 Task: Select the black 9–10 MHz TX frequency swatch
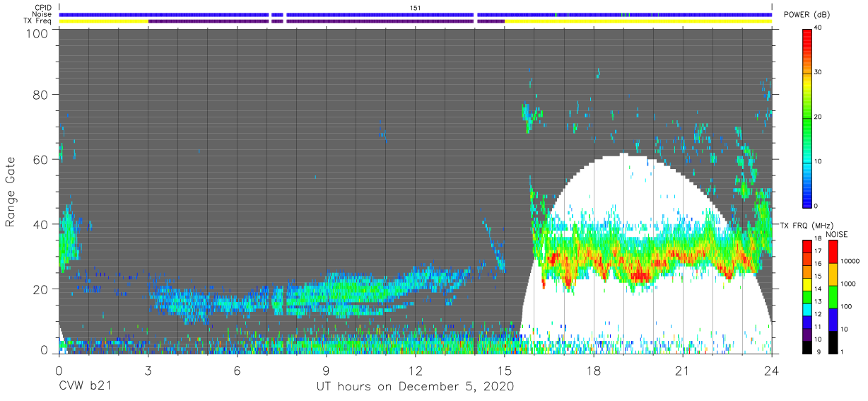pos(807,347)
